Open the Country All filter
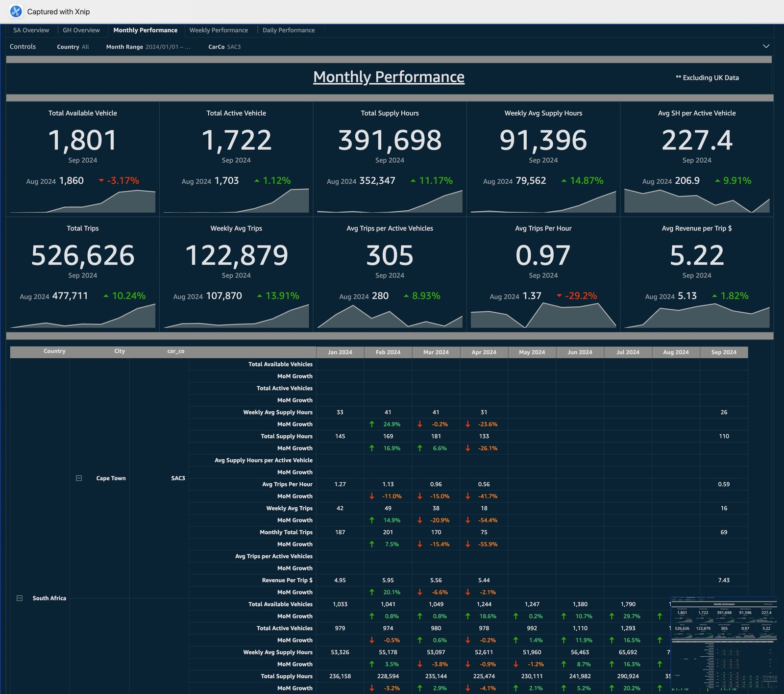 tap(73, 47)
